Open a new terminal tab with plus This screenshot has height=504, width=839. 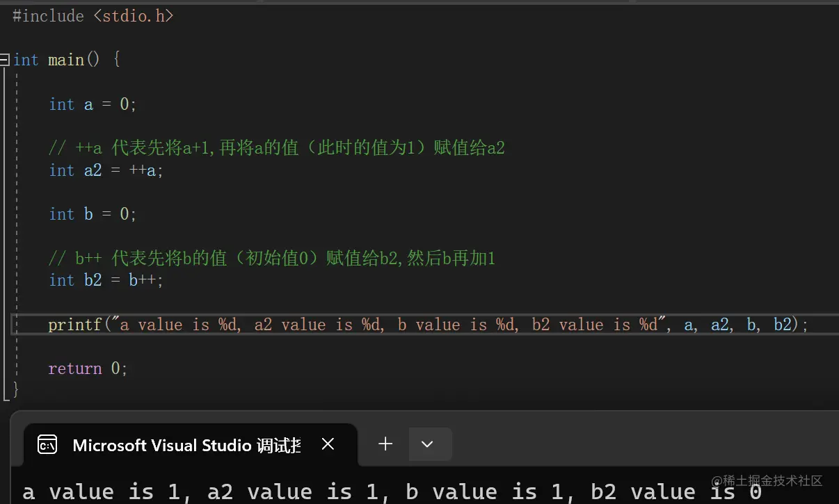click(x=385, y=444)
